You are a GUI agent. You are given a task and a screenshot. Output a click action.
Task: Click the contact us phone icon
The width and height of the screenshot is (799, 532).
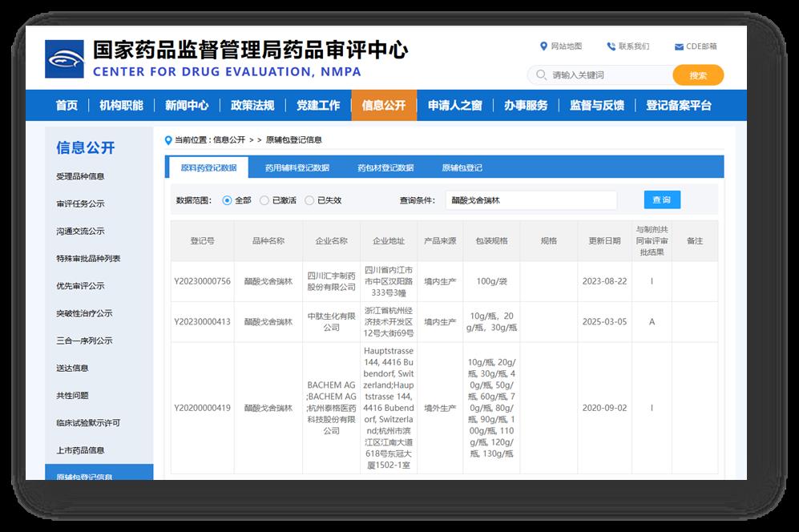pos(611,46)
